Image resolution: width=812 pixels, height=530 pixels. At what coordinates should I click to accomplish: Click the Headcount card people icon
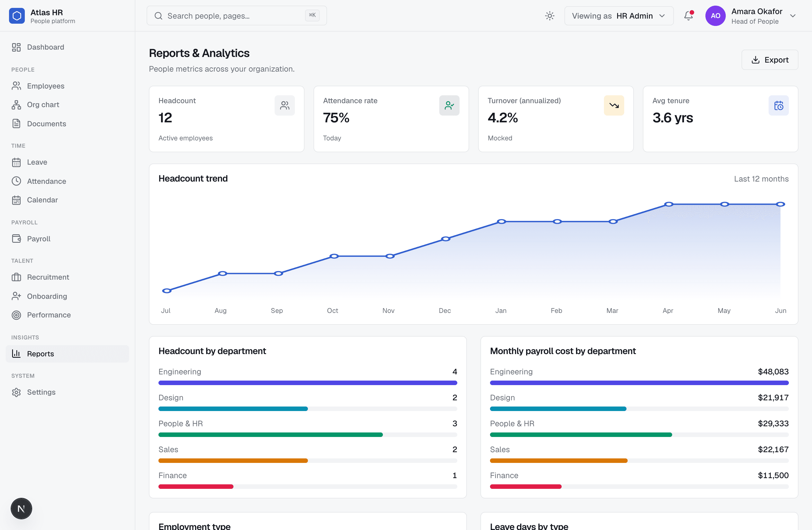(284, 105)
